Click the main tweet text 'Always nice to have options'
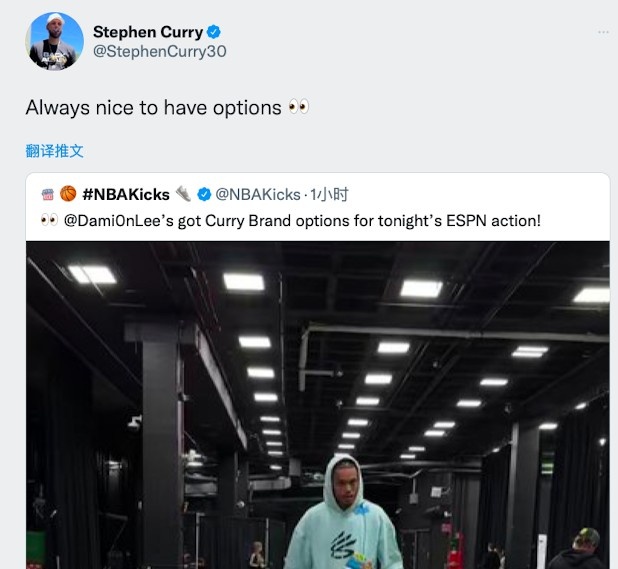 [x=154, y=108]
